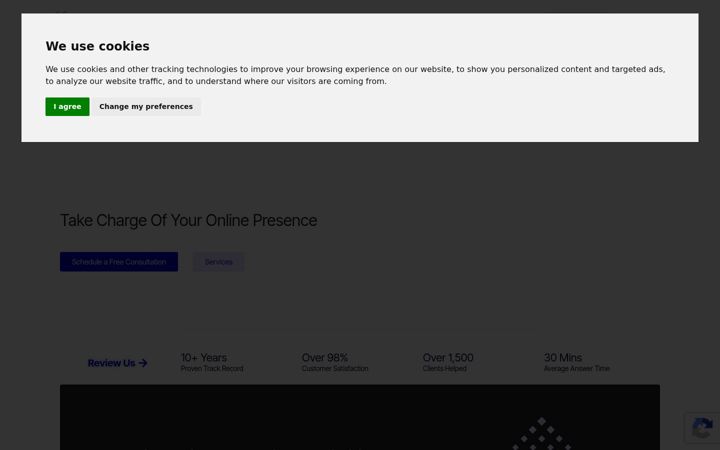Screen dimensions: 720x450
Task: Click the 'Proven Track Record' label
Action: [212, 368]
